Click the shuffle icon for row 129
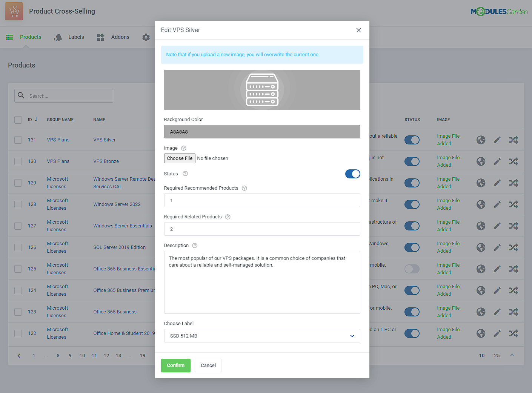532x393 pixels. click(513, 183)
